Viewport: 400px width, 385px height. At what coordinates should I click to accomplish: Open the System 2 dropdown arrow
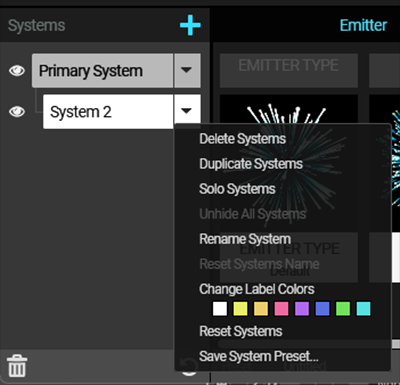[187, 111]
